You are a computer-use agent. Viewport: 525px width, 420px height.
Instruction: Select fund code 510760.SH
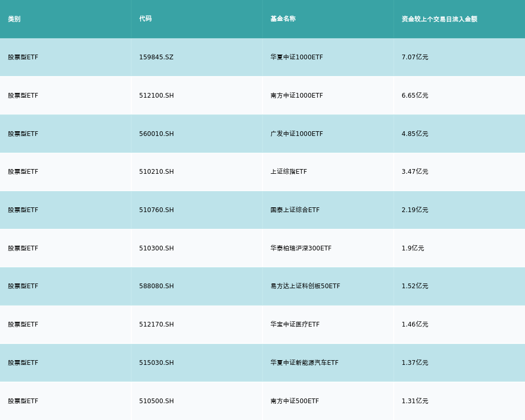[156, 210]
